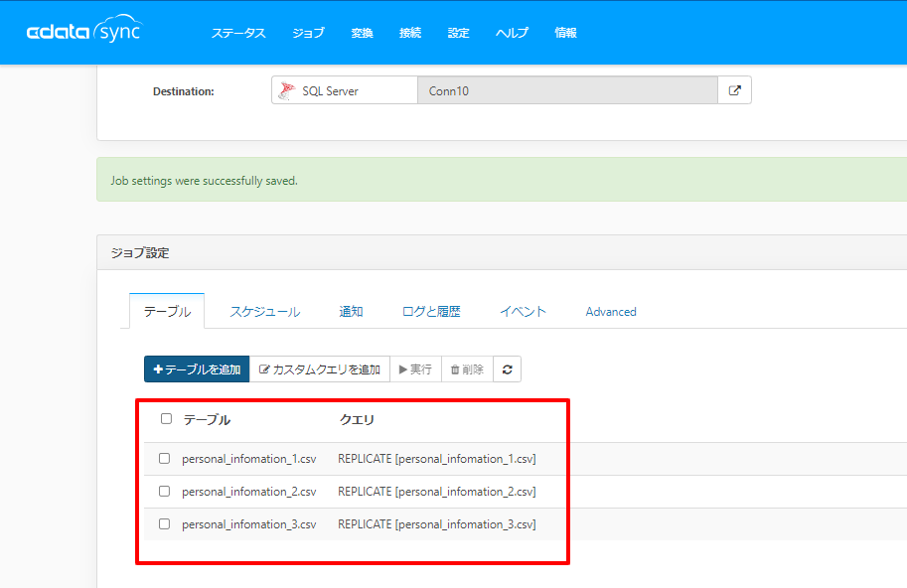Screen dimensions: 907x588
Task: Click カスタムクエリを追加 edit button
Action: (x=320, y=369)
